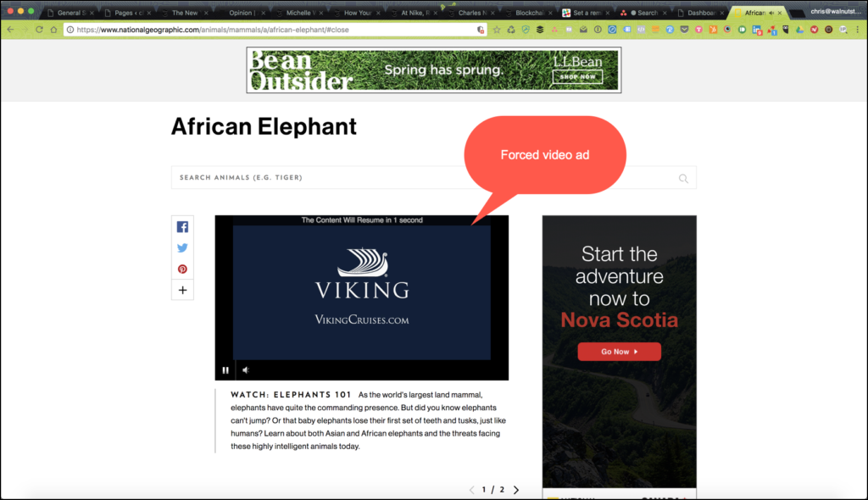
Task: Expand more share options with plus icon
Action: point(183,290)
